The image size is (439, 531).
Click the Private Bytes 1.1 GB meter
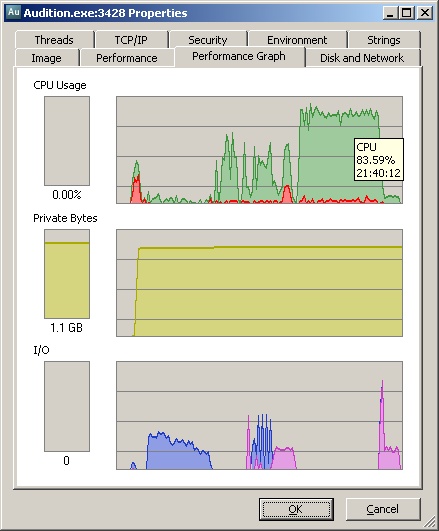point(67,274)
